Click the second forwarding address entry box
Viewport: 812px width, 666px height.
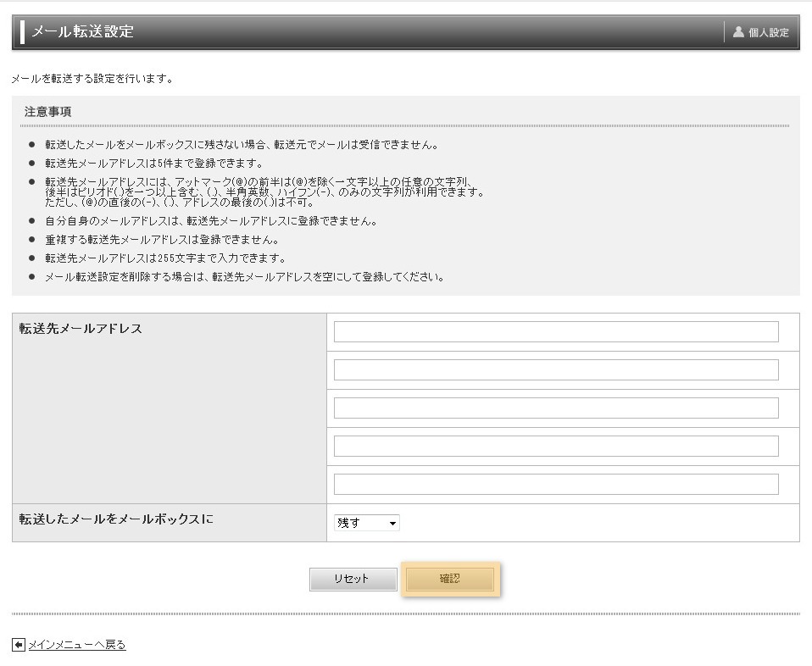[x=555, y=369]
